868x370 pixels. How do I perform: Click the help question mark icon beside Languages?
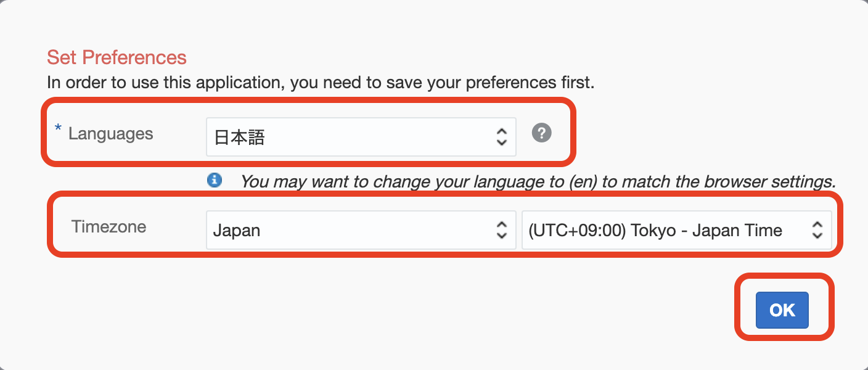coord(541,133)
